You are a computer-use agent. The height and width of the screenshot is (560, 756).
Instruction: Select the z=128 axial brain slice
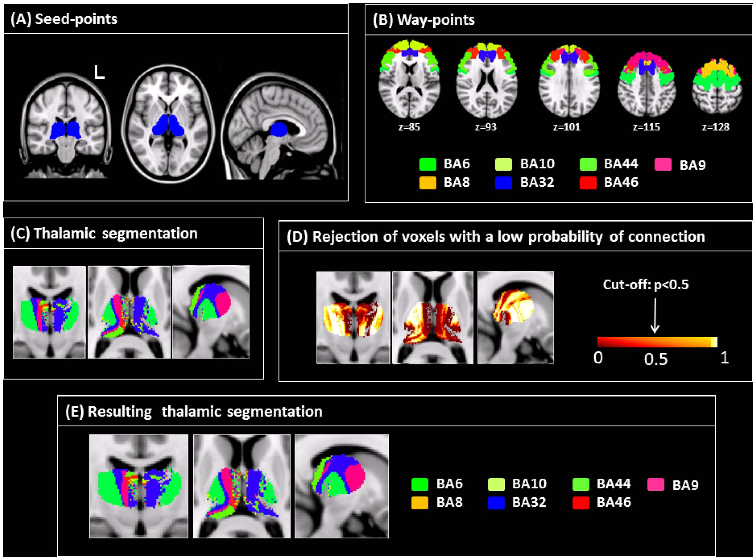tap(717, 86)
